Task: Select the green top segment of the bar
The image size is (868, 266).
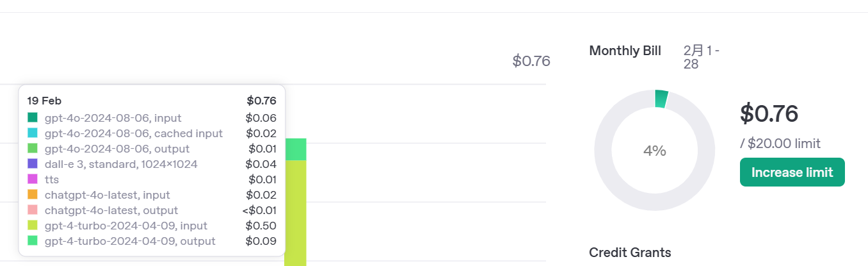Action: [296, 149]
